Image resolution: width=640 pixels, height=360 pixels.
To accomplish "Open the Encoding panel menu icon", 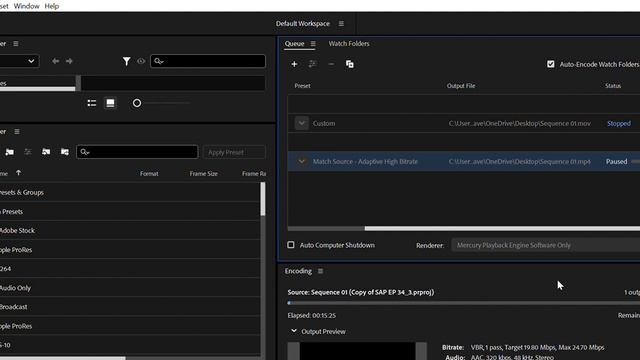I will pos(320,271).
